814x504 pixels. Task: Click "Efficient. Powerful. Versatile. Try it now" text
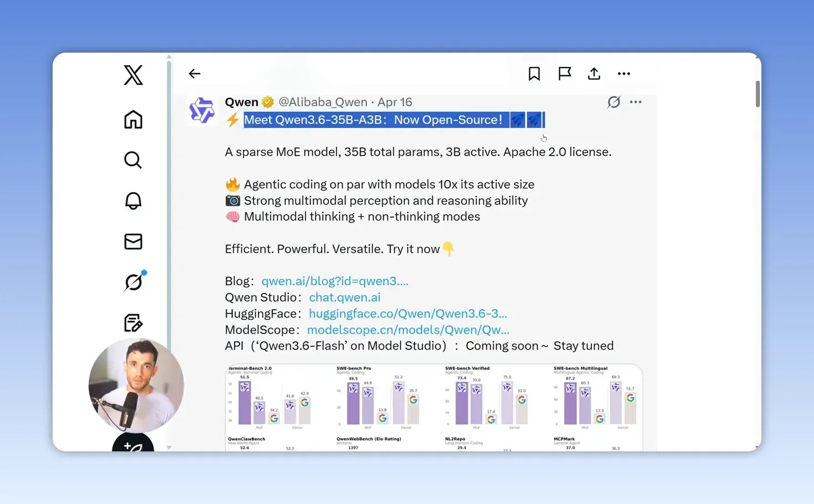[x=332, y=249]
